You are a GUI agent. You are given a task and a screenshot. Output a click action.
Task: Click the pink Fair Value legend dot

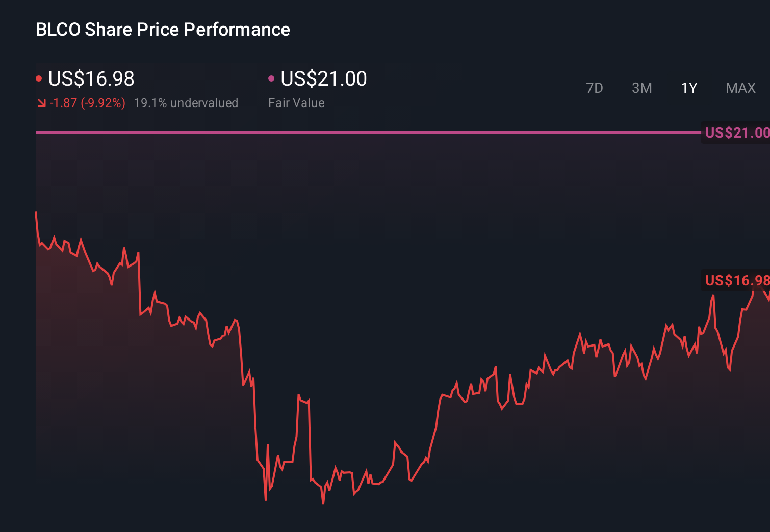point(272,77)
